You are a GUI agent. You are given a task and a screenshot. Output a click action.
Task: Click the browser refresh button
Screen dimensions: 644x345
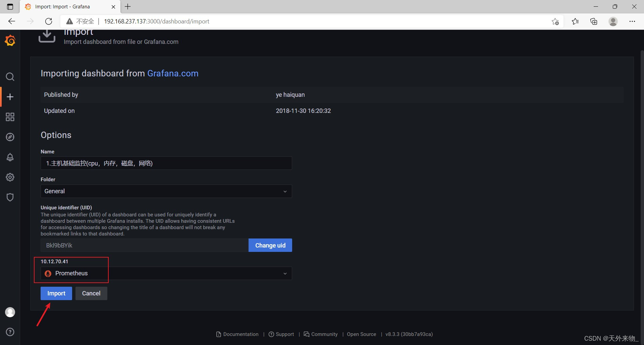49,21
